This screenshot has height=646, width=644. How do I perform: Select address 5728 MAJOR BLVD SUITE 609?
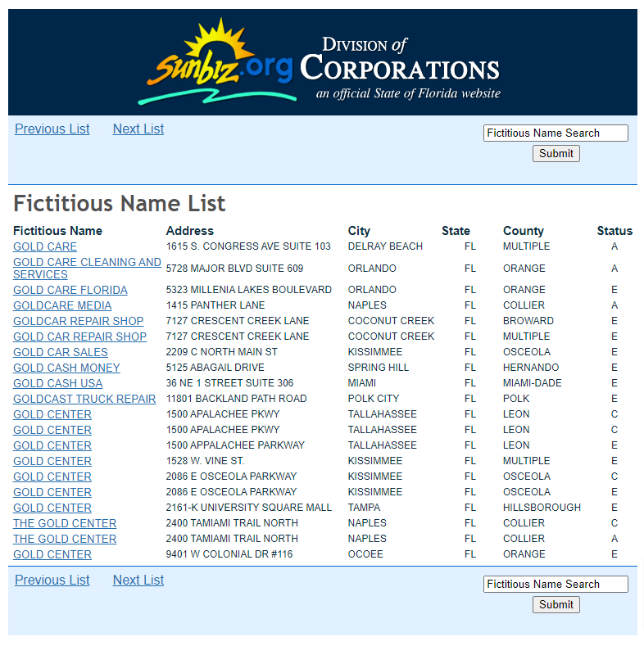pos(234,269)
